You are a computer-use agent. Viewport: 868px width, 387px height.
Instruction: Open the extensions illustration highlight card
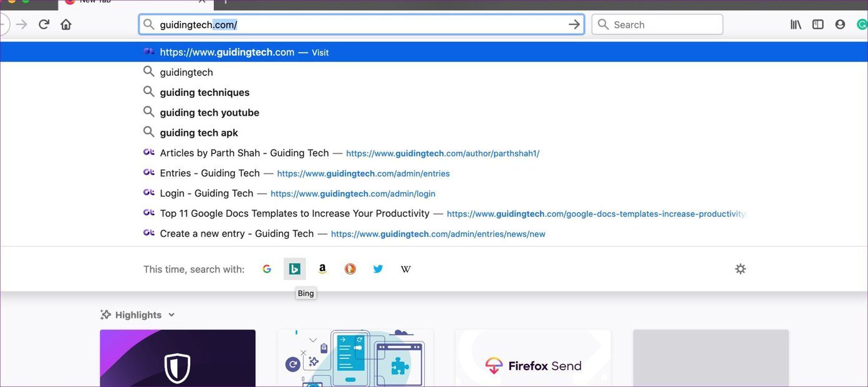355,358
